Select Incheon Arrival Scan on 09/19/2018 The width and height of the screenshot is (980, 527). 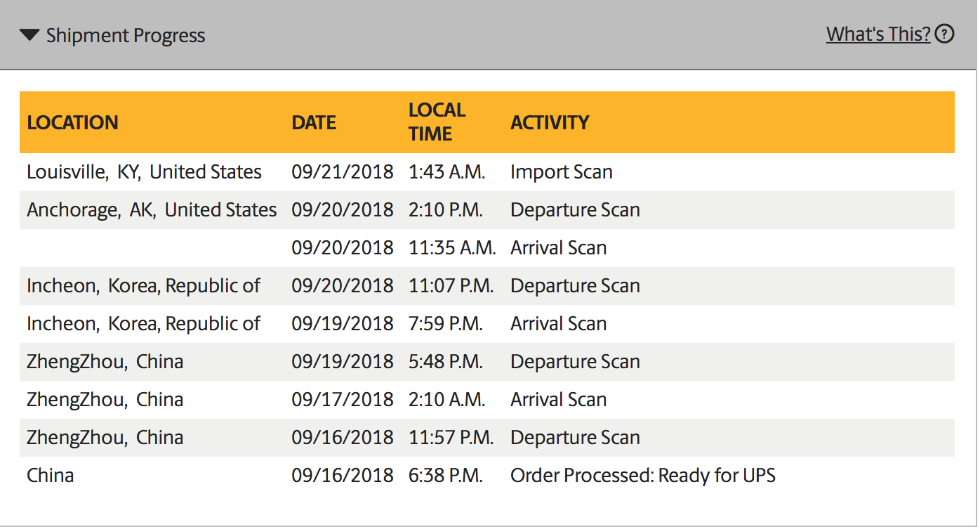(x=558, y=324)
